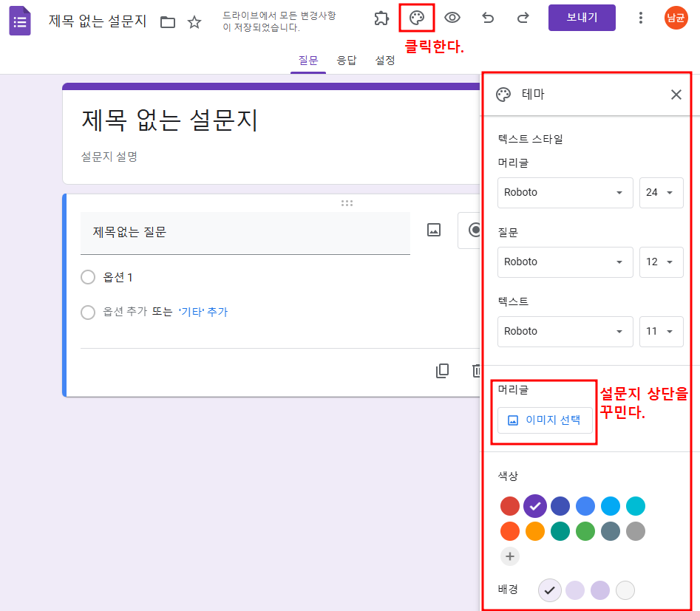Viewport: 700px width, 611px height.
Task: Select the 옵션 추가 empty radio circle
Action: tap(87, 312)
